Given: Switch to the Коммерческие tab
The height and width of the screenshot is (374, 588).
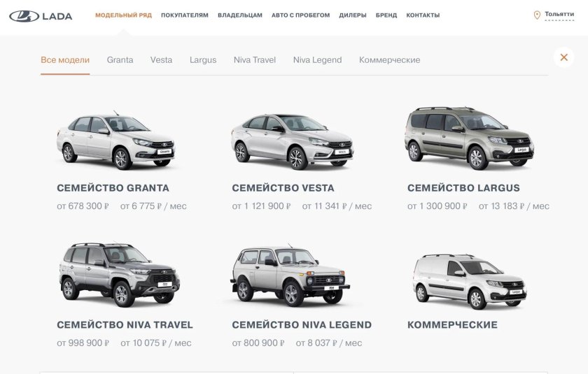Looking at the screenshot, I should pyautogui.click(x=390, y=60).
